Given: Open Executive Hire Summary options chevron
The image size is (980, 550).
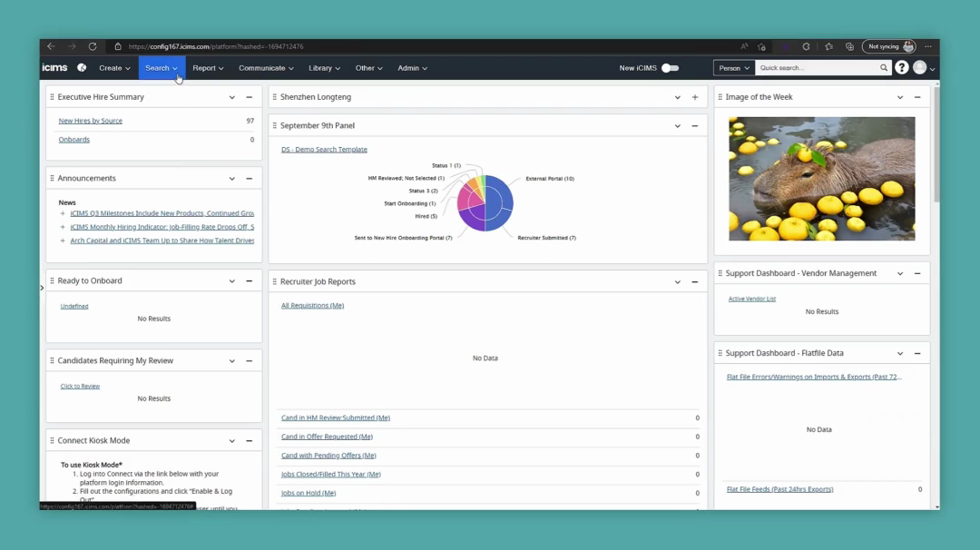Looking at the screenshot, I should tap(232, 97).
